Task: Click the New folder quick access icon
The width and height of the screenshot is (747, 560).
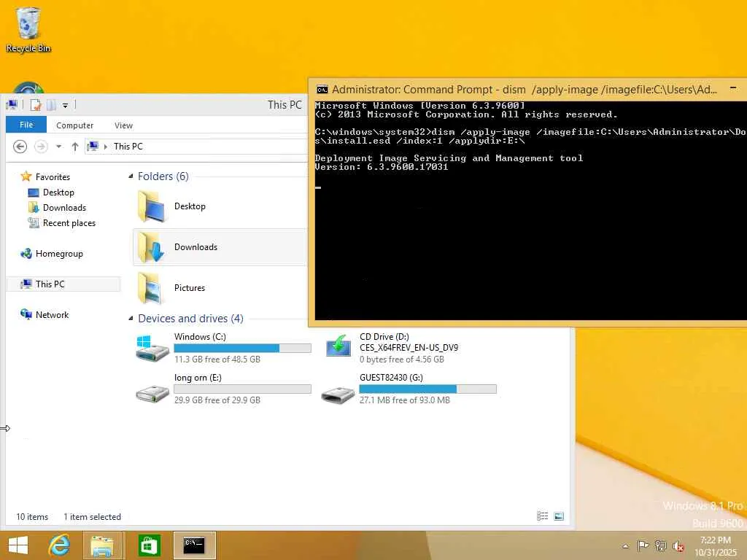Action: click(51, 105)
